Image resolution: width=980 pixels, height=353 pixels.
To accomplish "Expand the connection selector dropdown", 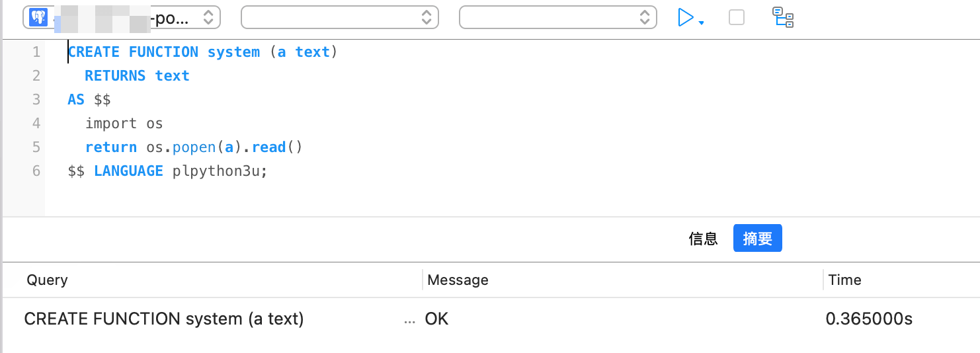I will coord(208,18).
